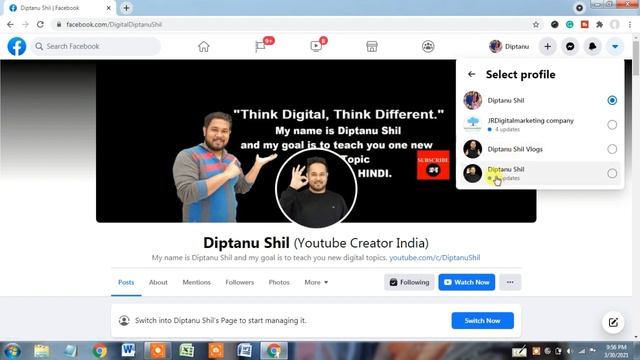Click the Following button
The image size is (640, 360).
pos(409,282)
